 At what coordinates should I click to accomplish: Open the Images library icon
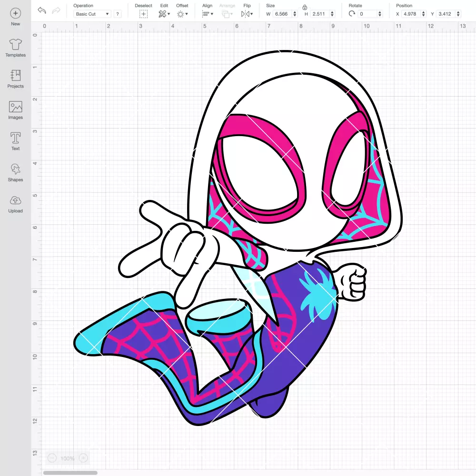point(16,107)
